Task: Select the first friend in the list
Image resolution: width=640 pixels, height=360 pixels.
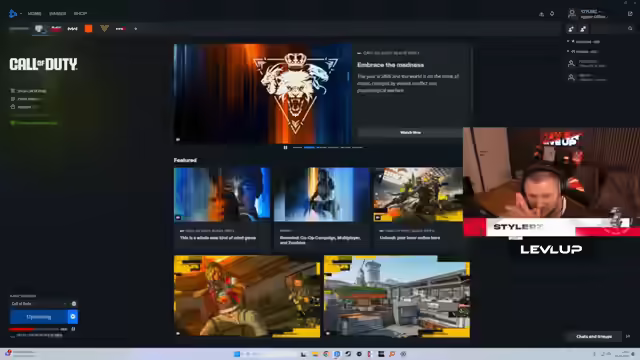Action: click(588, 63)
